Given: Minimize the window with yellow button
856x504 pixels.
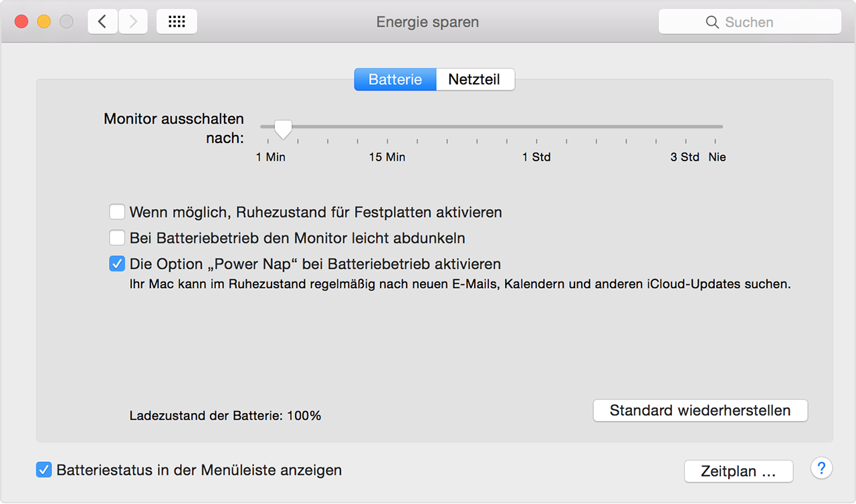Looking at the screenshot, I should point(43,21).
